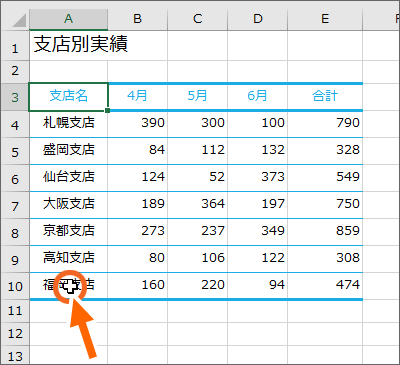Viewport: 400px width, 365px height.
Task: Click the 4月 header cell
Action: pos(137,97)
